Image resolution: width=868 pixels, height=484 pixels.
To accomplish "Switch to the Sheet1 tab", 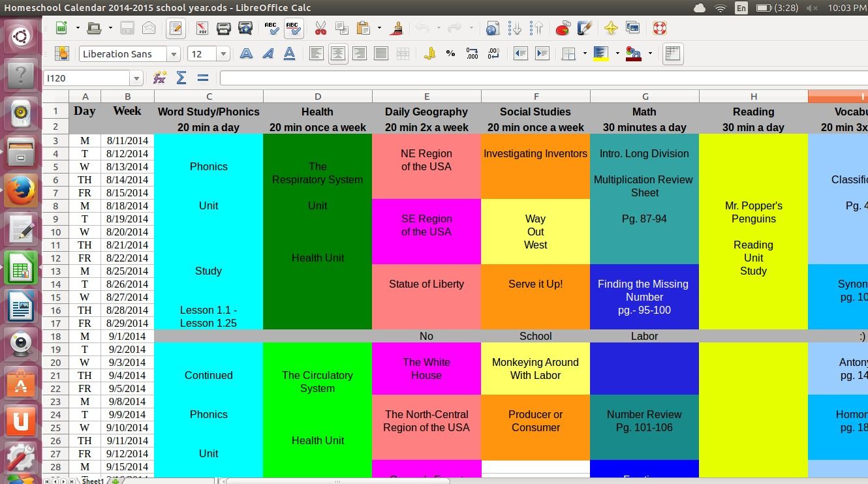I will (92, 481).
